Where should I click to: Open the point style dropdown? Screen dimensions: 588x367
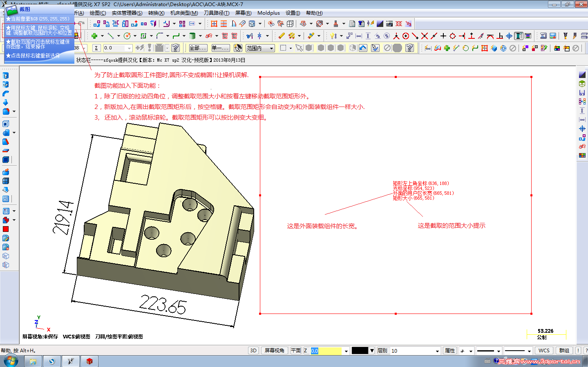(x=471, y=351)
